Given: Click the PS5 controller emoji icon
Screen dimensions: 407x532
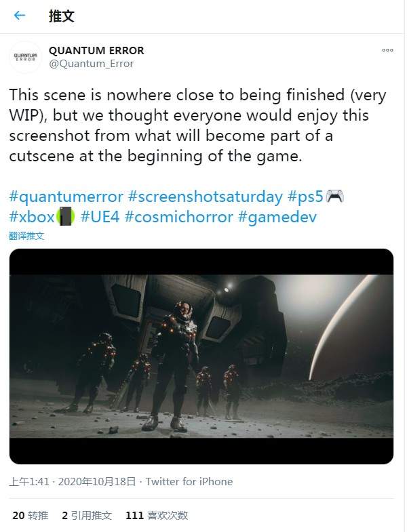Looking at the screenshot, I should (x=334, y=197).
